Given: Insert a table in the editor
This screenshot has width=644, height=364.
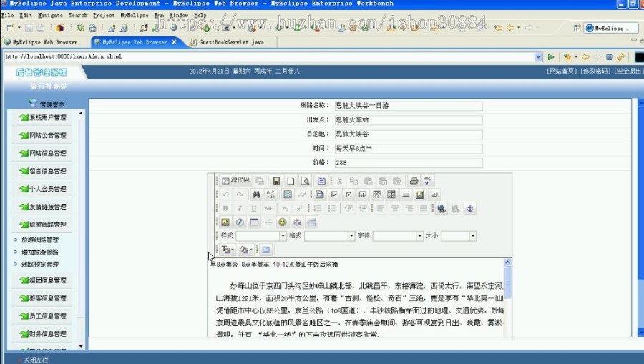Looking at the screenshot, I should 254,222.
